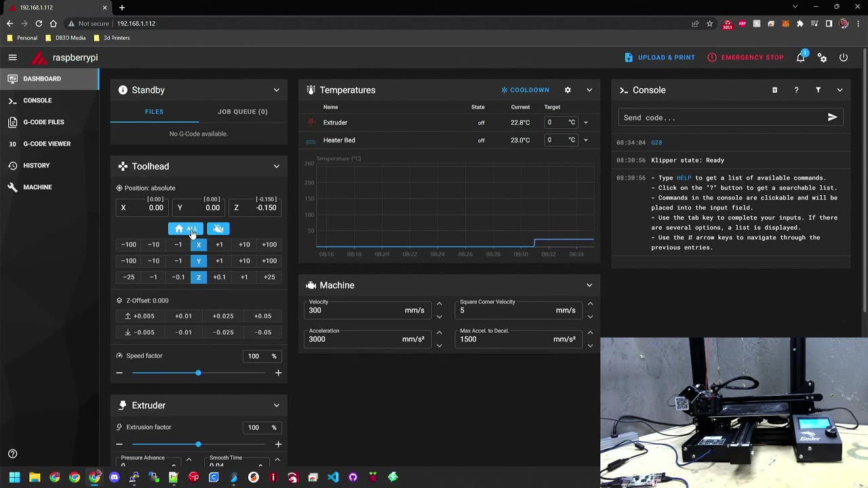This screenshot has height=488, width=868.
Task: Open G-Code Viewer in sidebar
Action: 49,144
